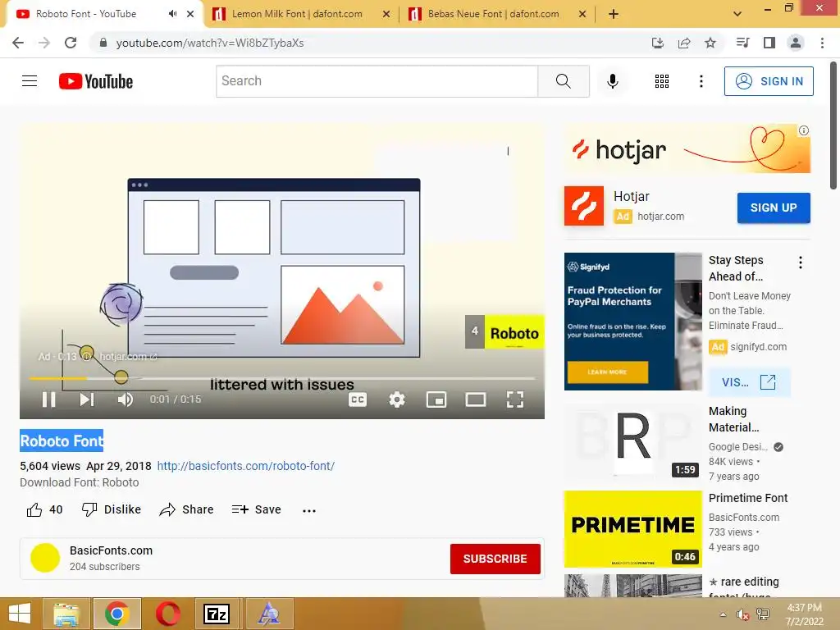The image size is (840, 630).
Task: Open the basicfonts.com/roboto-font link
Action: coord(246,466)
